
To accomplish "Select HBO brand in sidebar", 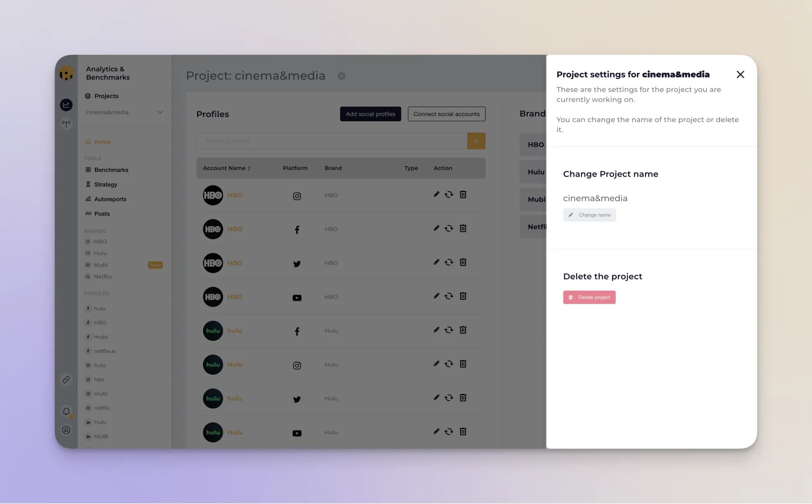I will point(96,241).
